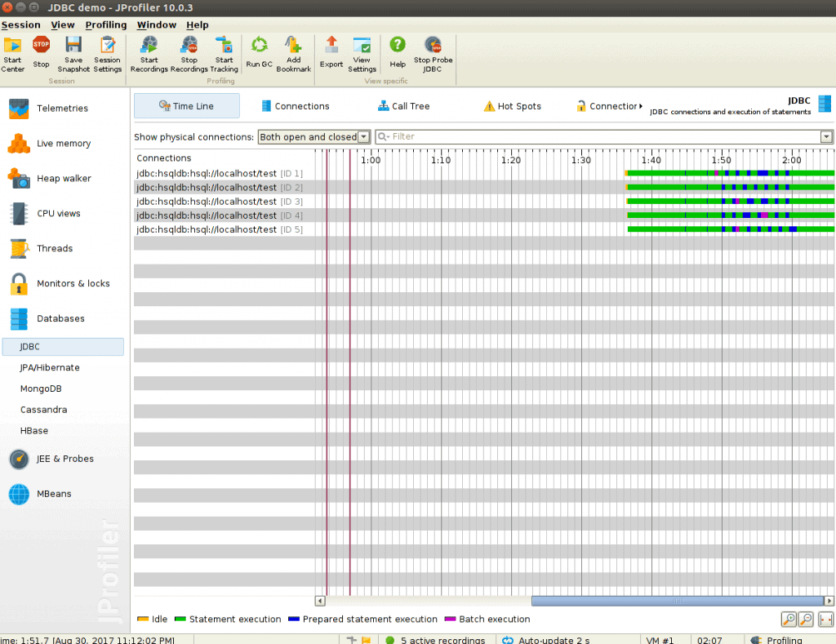Click the Filter text field

[605, 137]
